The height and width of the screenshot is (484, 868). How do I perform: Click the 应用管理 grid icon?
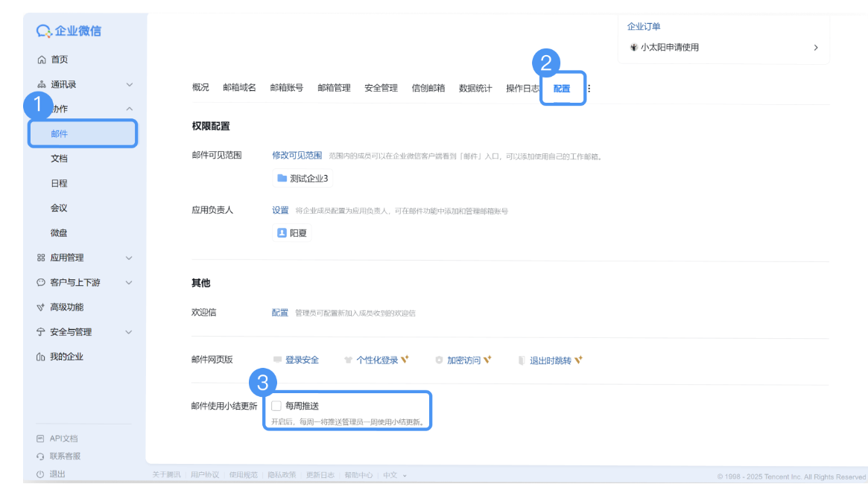pyautogui.click(x=41, y=258)
